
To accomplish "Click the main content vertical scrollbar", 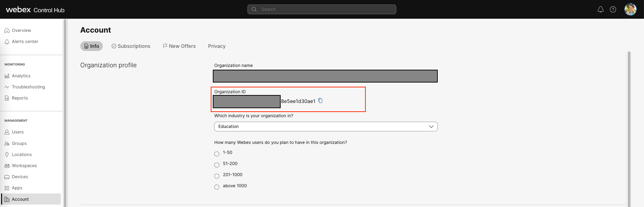I will click(629, 128).
